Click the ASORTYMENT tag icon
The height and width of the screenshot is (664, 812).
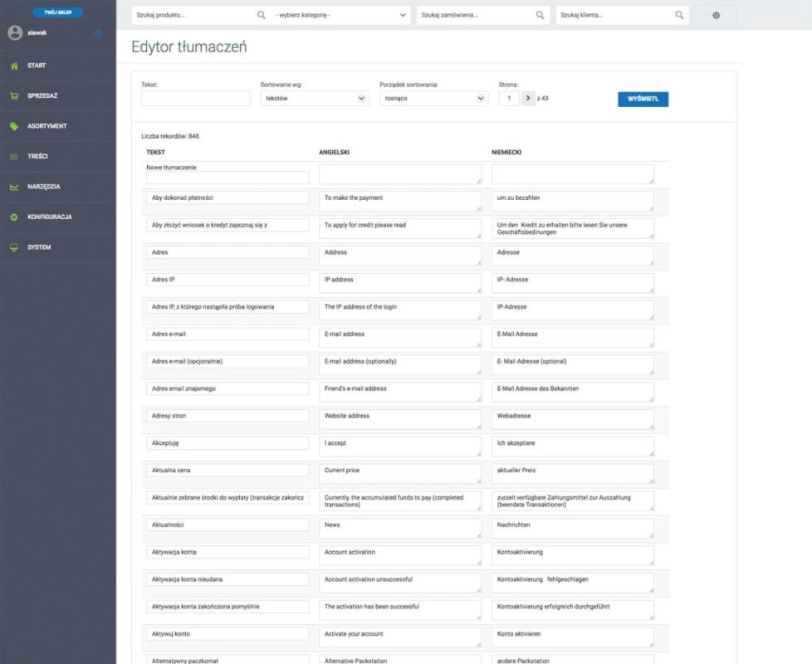point(14,126)
